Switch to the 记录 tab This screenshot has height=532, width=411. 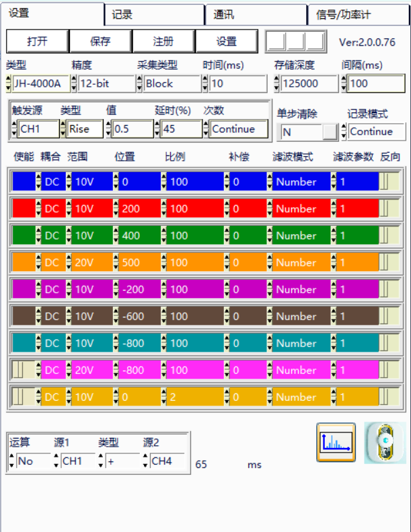coord(154,14)
